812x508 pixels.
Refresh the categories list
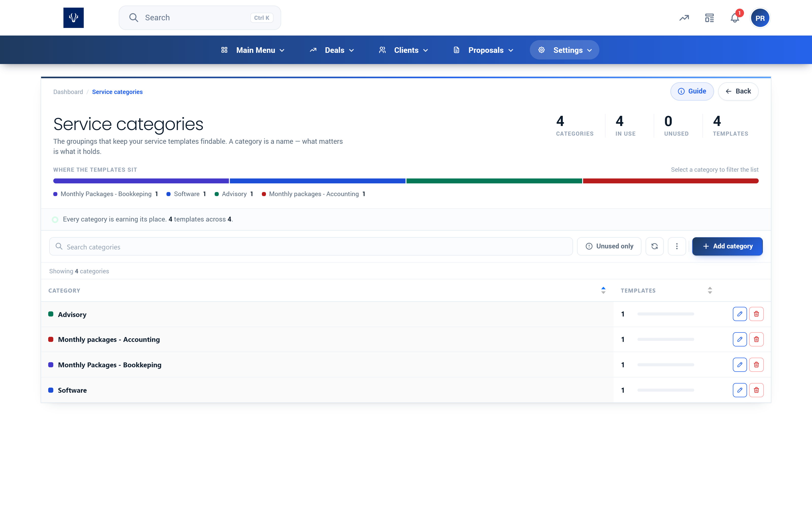click(x=654, y=246)
